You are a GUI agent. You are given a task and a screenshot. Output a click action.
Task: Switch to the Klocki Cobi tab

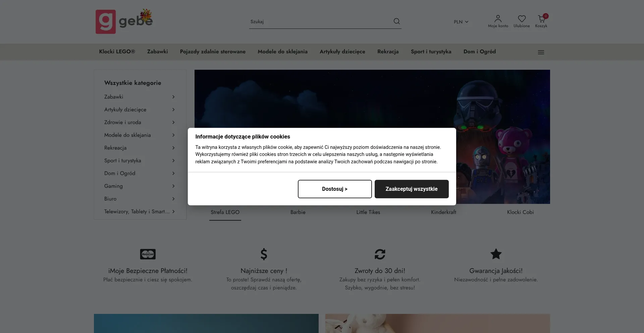tap(520, 212)
